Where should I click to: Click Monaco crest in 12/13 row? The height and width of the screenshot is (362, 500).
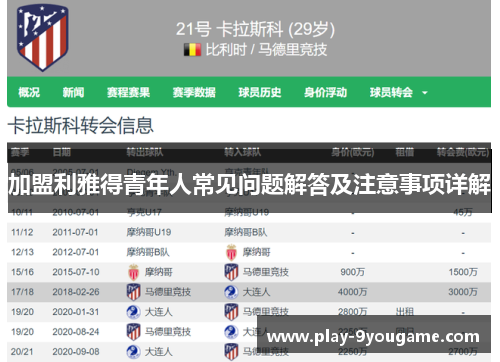[x=231, y=252]
